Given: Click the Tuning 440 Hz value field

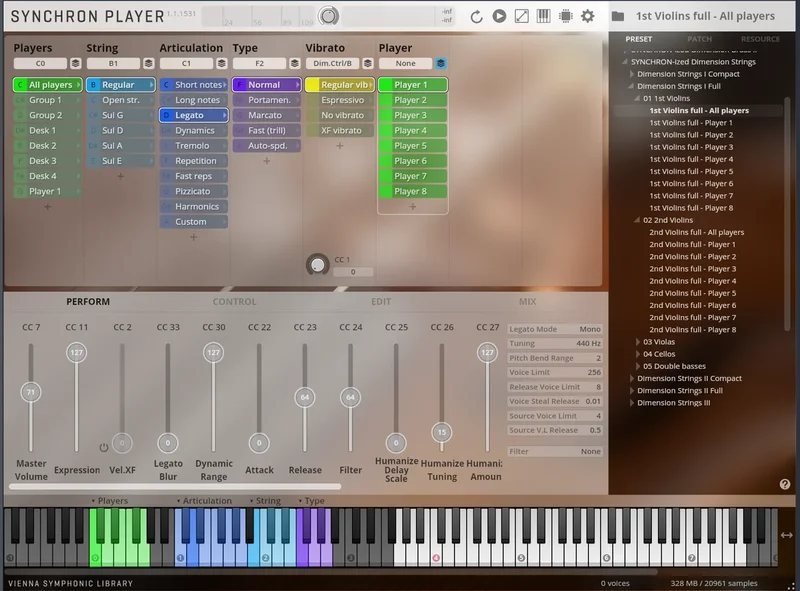Looking at the screenshot, I should tap(555, 343).
